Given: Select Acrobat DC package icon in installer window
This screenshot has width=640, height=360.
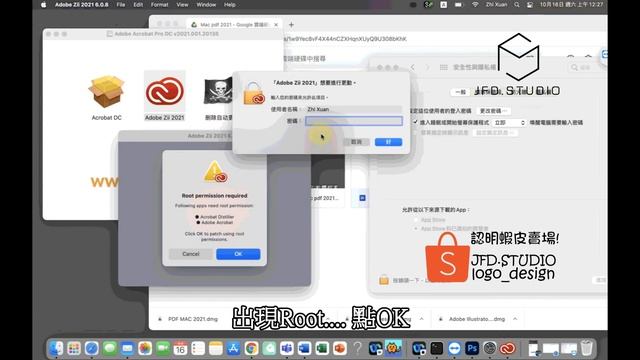Looking at the screenshot, I should click(107, 92).
